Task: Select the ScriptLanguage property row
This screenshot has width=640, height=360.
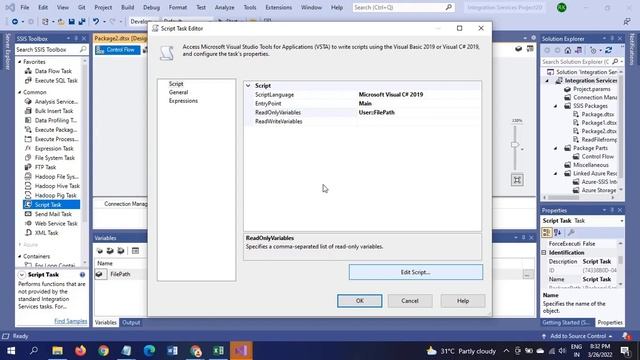Action: [362, 95]
